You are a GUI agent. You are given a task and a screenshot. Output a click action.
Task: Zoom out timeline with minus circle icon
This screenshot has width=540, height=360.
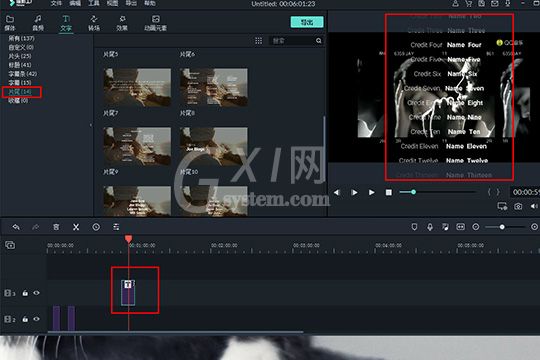pos(476,227)
